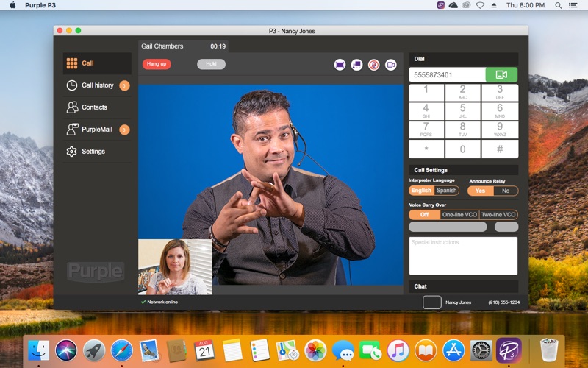Mute the microphone with the red icon
Screen dimensions: 588x368
point(373,65)
